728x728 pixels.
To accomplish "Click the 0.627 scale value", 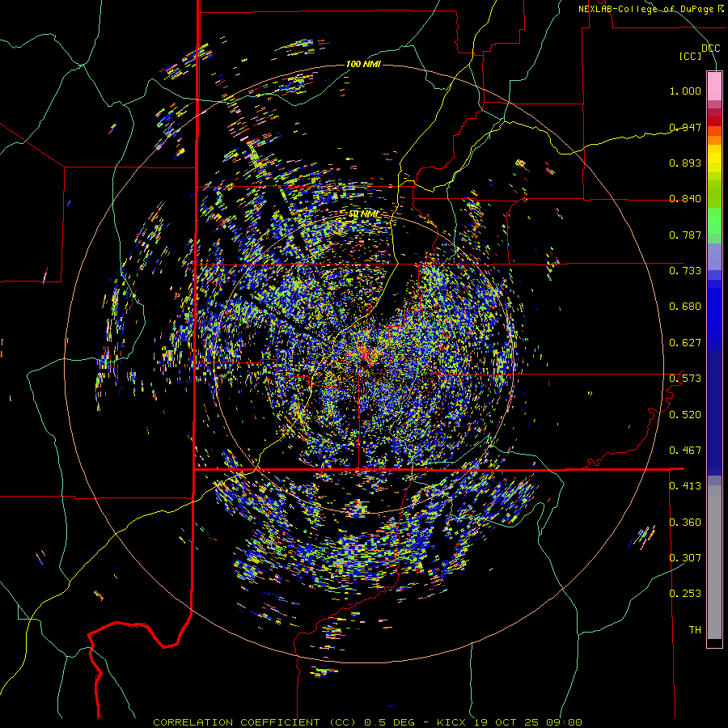I will tap(685, 343).
